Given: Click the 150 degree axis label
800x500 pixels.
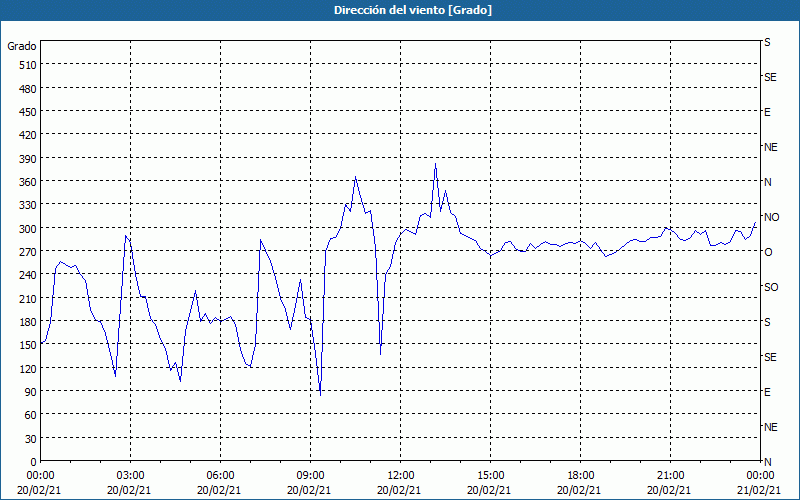Looking at the screenshot, I should tap(29, 345).
